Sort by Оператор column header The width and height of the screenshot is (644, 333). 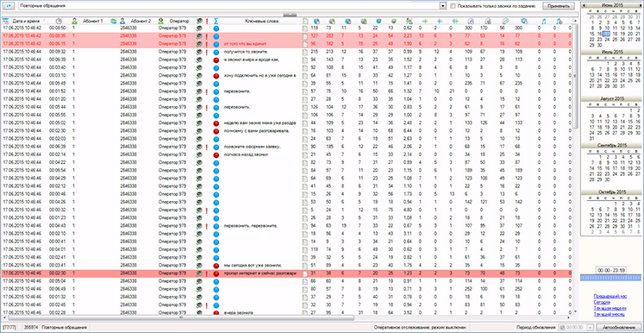pos(179,21)
